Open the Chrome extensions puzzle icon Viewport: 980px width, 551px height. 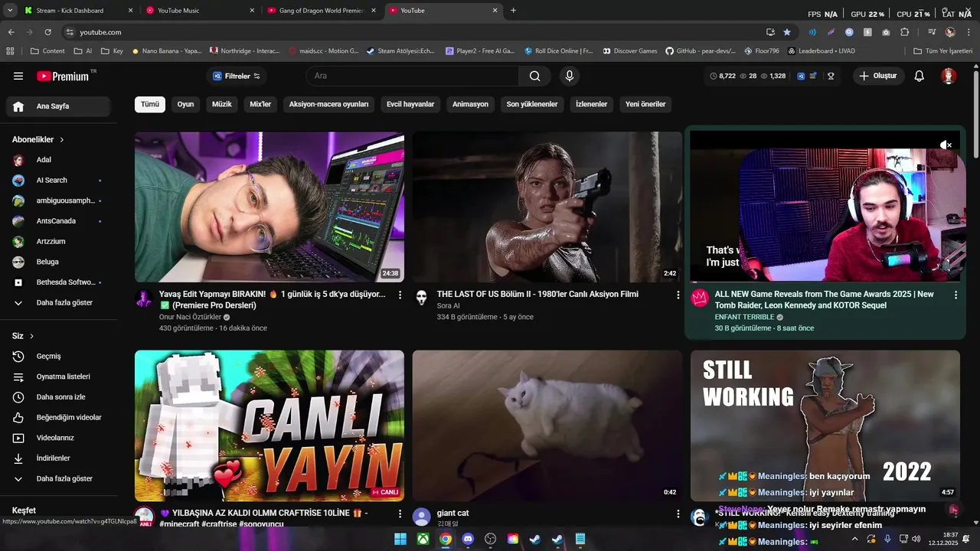tap(904, 32)
